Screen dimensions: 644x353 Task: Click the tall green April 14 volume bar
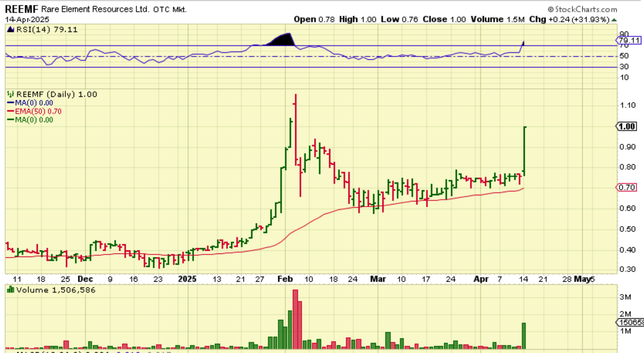pyautogui.click(x=524, y=336)
